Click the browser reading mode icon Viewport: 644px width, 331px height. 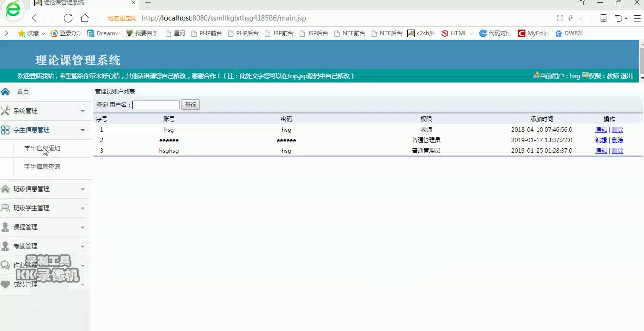(603, 18)
